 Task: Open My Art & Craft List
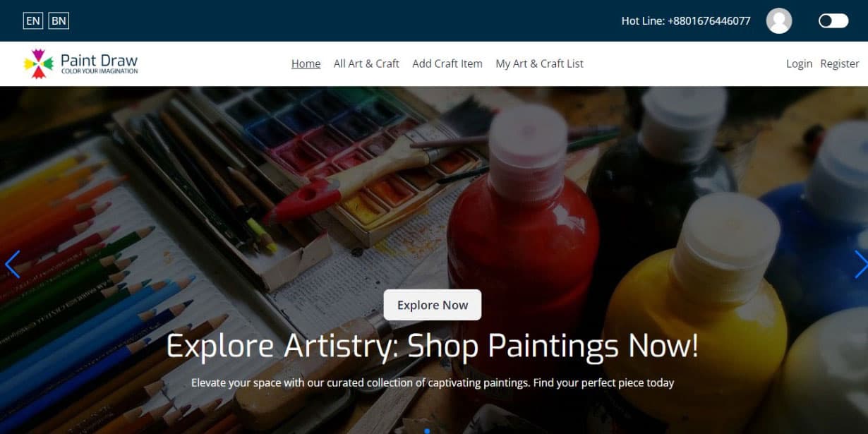click(x=539, y=64)
